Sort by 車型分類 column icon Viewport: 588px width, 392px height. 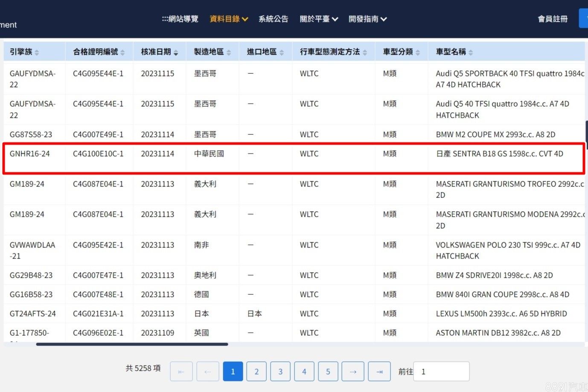[x=418, y=52]
